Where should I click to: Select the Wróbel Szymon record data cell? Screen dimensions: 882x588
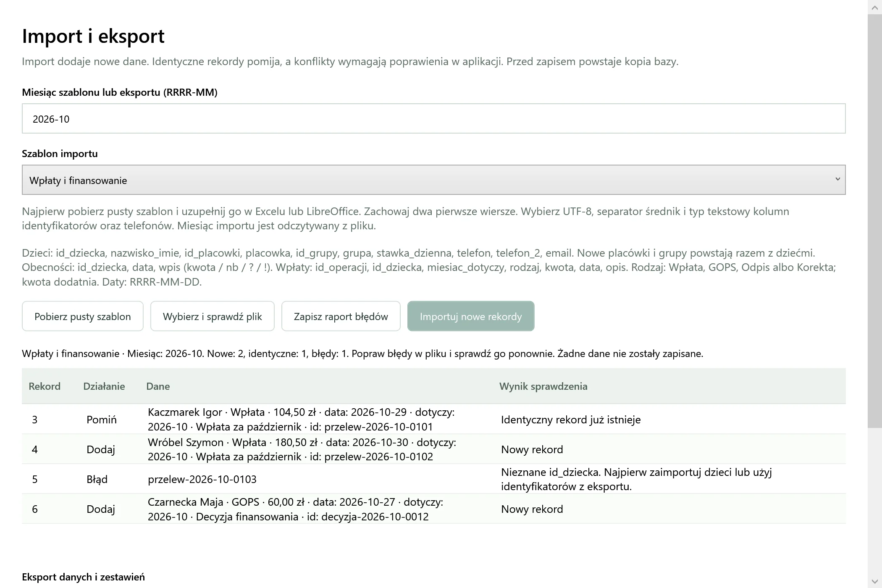tap(302, 449)
